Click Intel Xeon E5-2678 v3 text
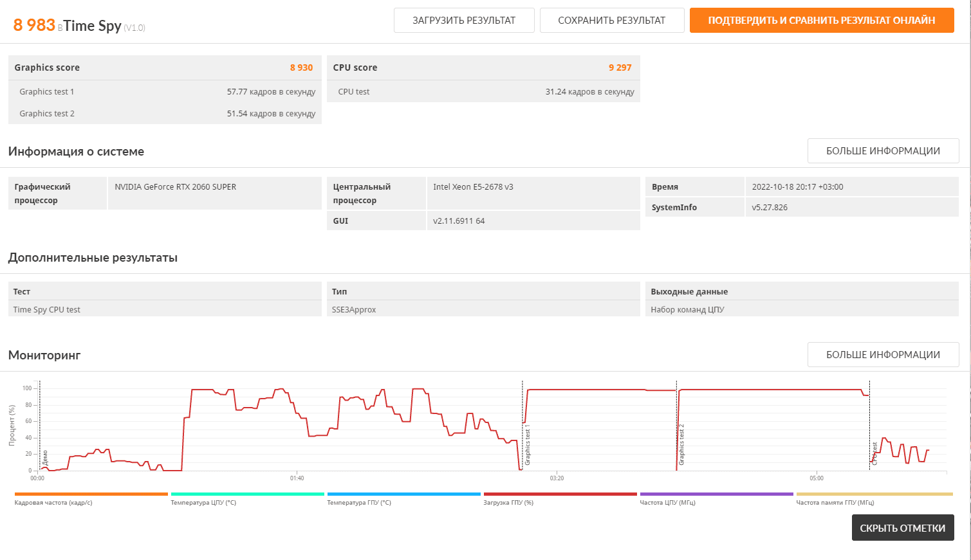Viewport: 971px width, 560px height. pyautogui.click(x=473, y=187)
